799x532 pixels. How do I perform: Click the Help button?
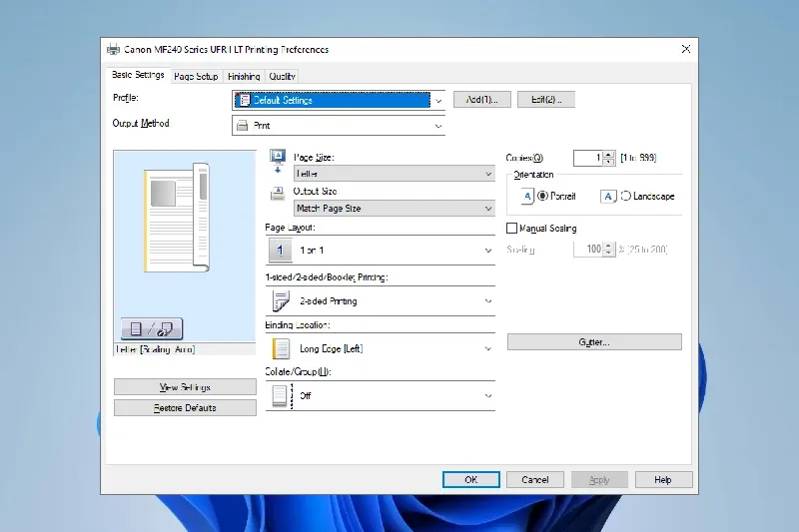point(663,479)
